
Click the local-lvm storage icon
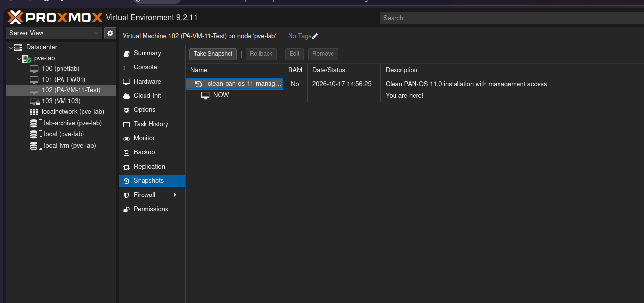tap(36, 146)
